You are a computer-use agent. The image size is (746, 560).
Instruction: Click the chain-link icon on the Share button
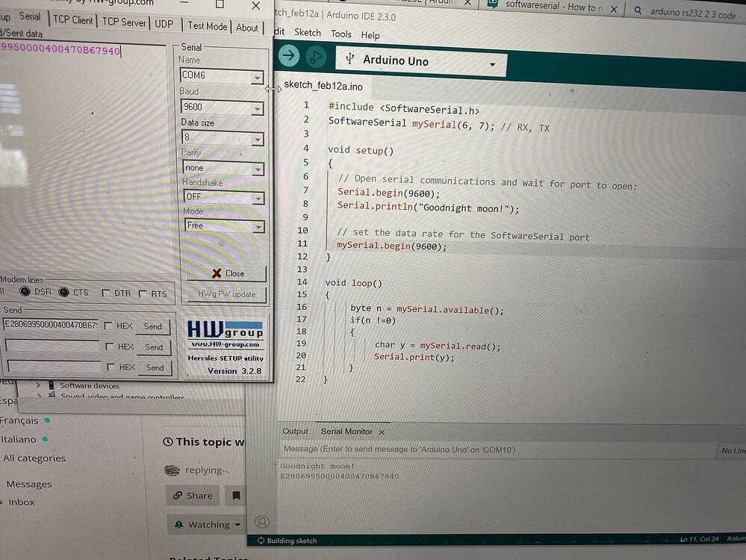[178, 495]
